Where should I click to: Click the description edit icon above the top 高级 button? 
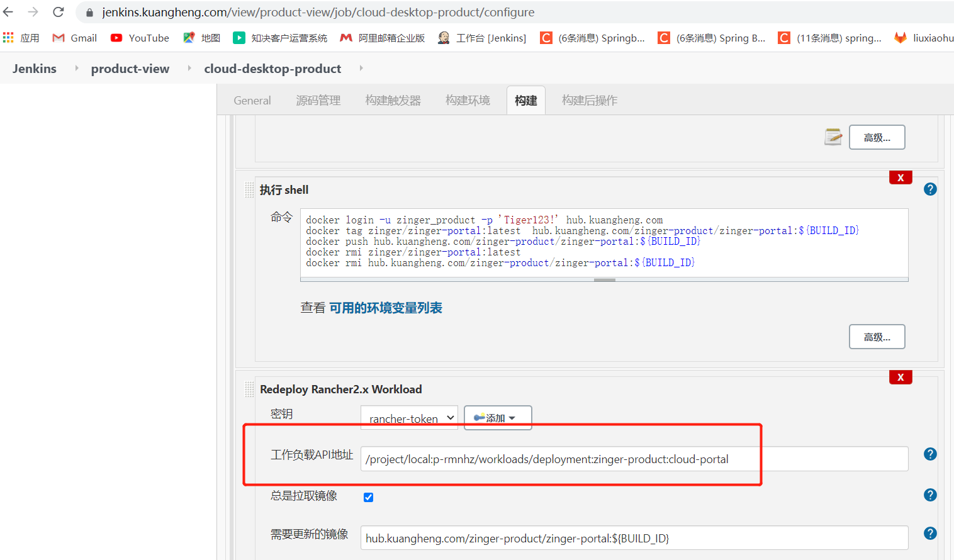[x=833, y=137]
